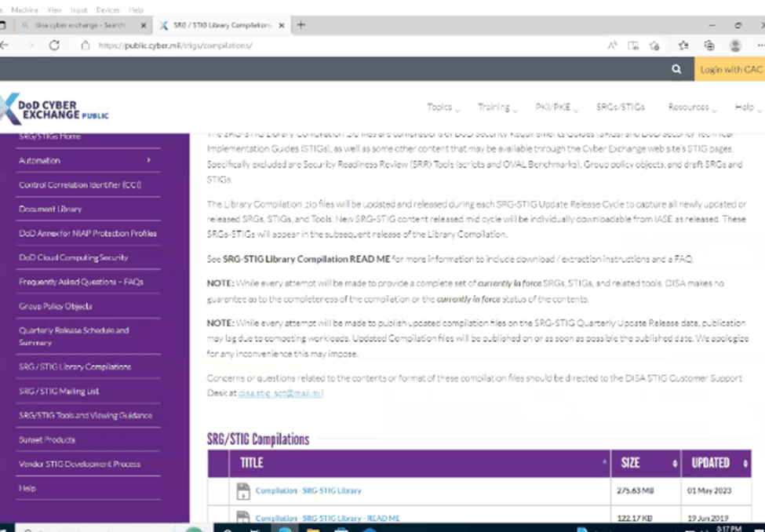Click the DoD Cyber Exchange logo
The width and height of the screenshot is (765, 532).
tap(55, 107)
